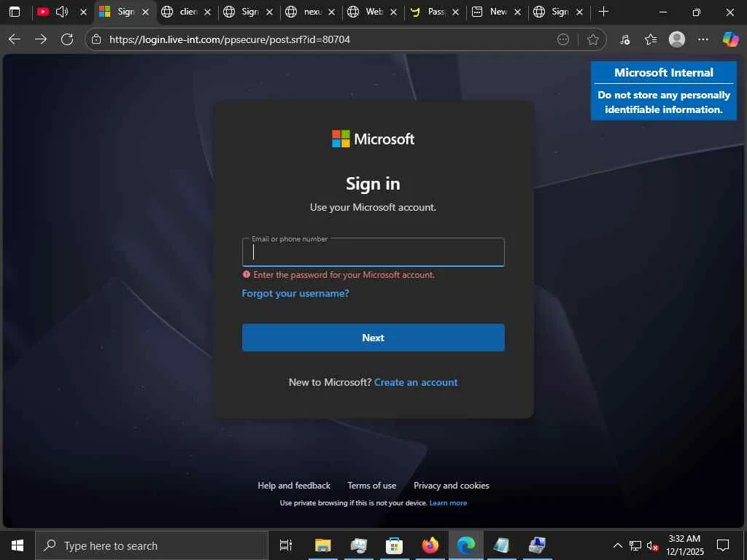Close the active Microsoft Sign tab
This screenshot has width=747, height=560.
[145, 12]
